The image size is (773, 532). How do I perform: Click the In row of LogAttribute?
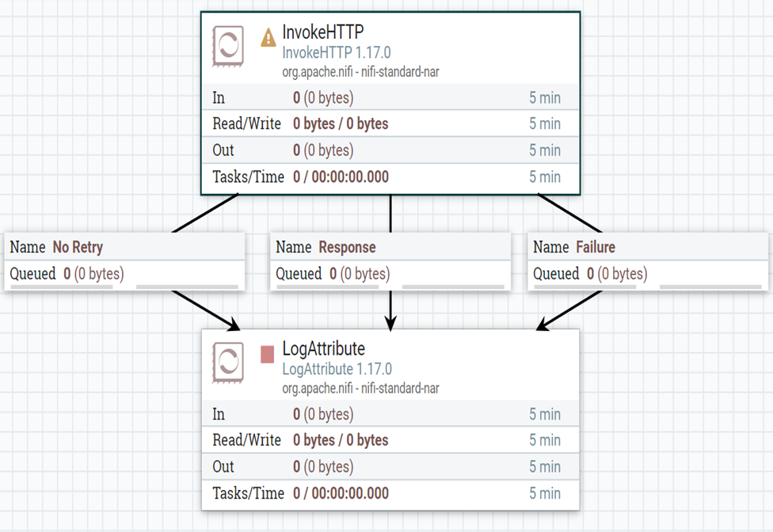[390, 414]
